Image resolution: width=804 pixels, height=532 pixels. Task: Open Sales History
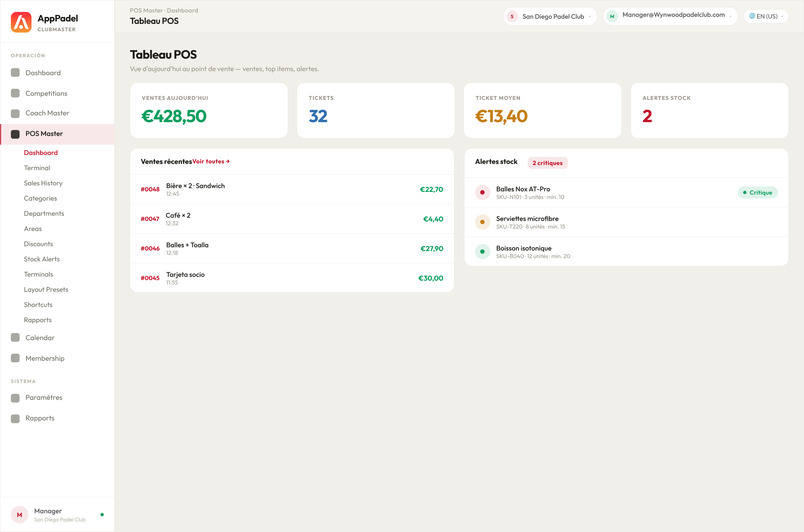[x=43, y=183]
